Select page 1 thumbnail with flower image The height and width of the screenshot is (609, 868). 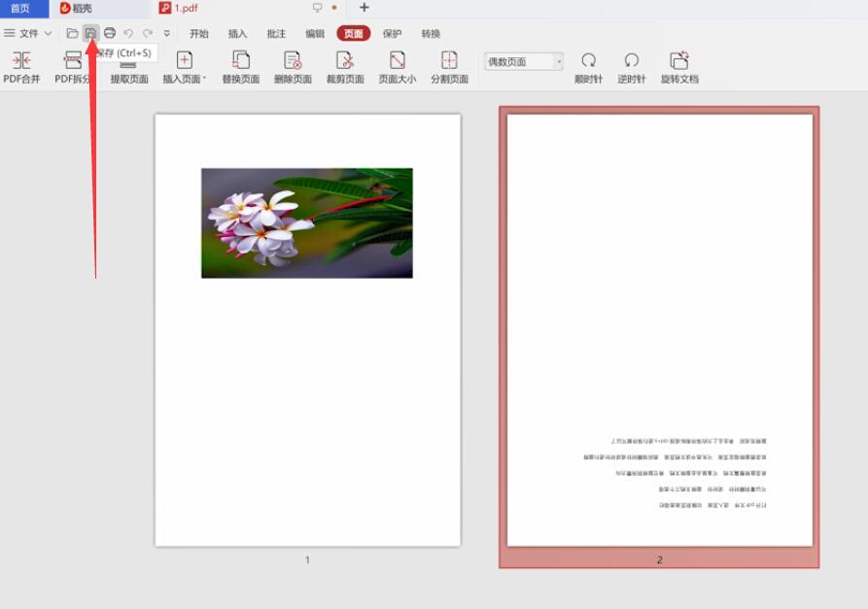(x=308, y=330)
